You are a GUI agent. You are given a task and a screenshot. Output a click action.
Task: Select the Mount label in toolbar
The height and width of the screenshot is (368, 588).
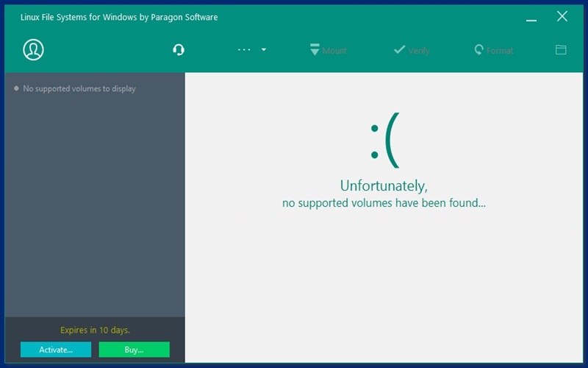[334, 51]
